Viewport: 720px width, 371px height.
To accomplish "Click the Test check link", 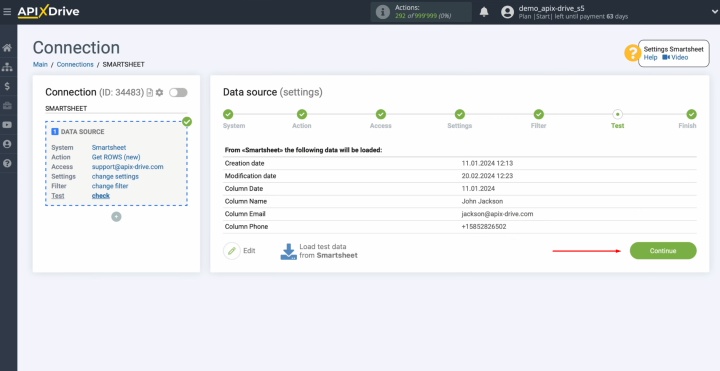I will (101, 196).
